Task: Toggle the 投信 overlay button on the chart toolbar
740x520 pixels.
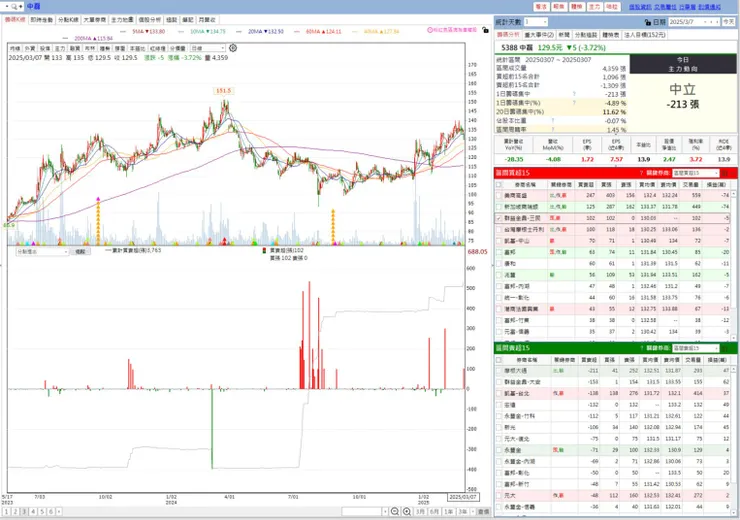Action: (x=45, y=48)
